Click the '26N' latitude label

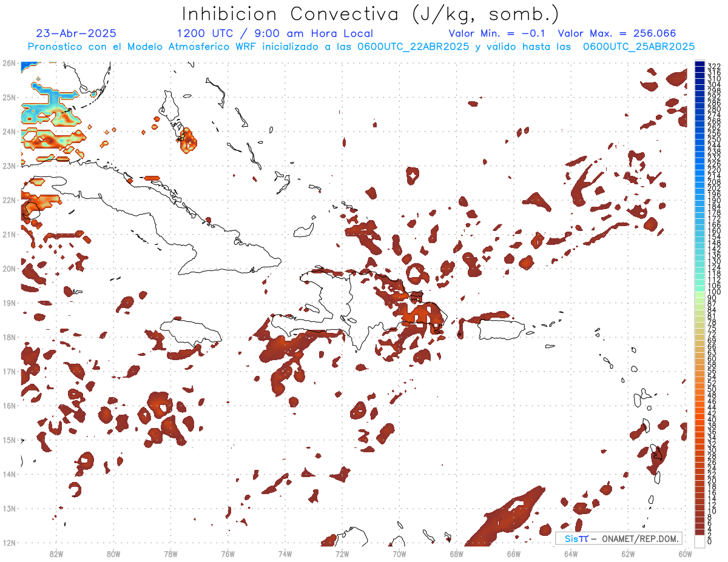coord(9,63)
